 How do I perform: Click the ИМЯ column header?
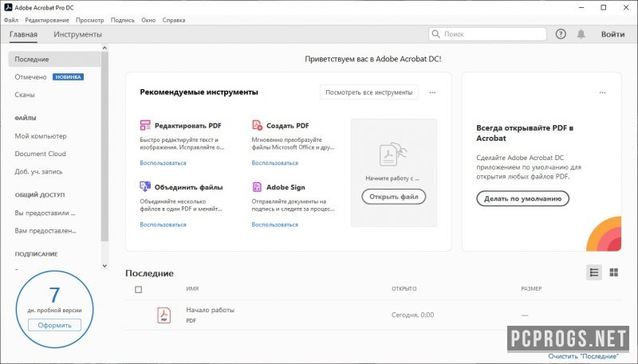coord(192,289)
